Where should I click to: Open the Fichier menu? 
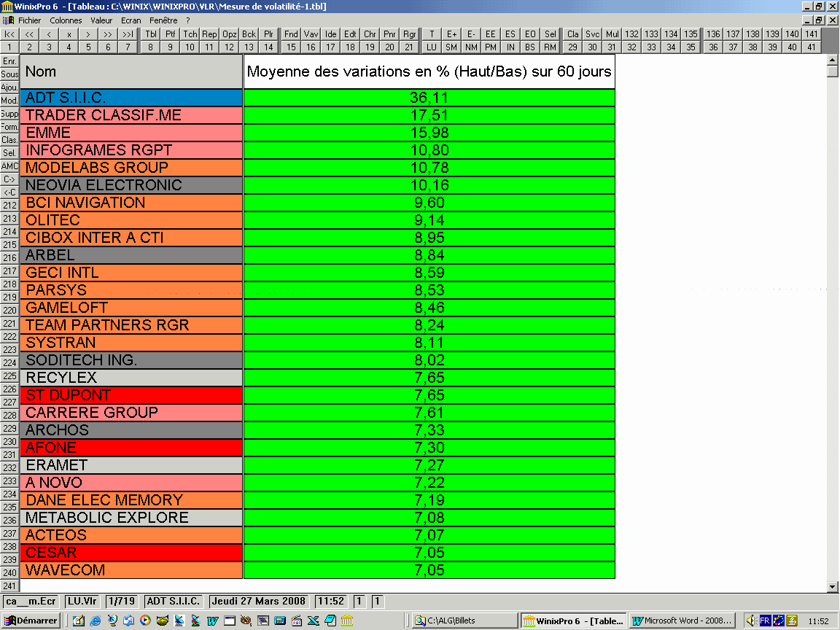point(29,20)
